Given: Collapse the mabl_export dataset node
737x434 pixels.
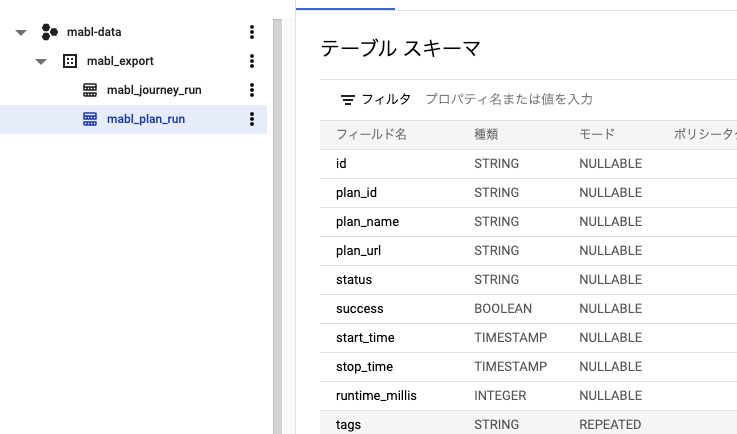Looking at the screenshot, I should (x=41, y=62).
